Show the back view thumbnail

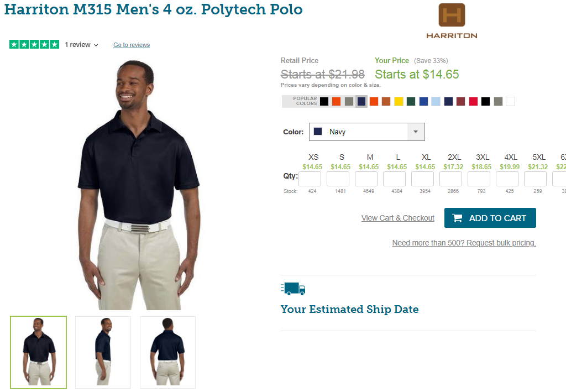pos(168,352)
